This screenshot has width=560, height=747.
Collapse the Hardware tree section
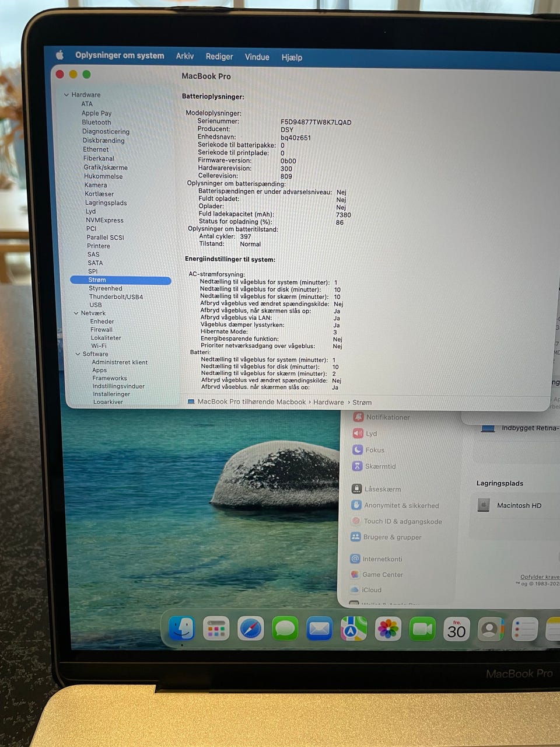pos(66,95)
